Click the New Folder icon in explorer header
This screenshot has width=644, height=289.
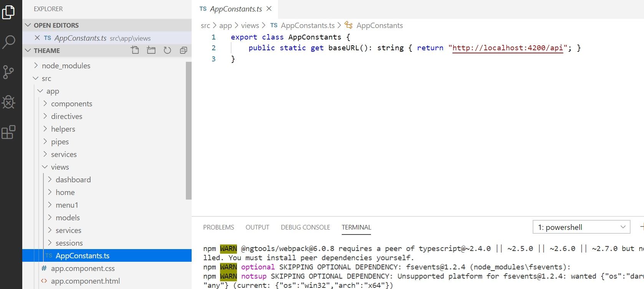(x=151, y=50)
